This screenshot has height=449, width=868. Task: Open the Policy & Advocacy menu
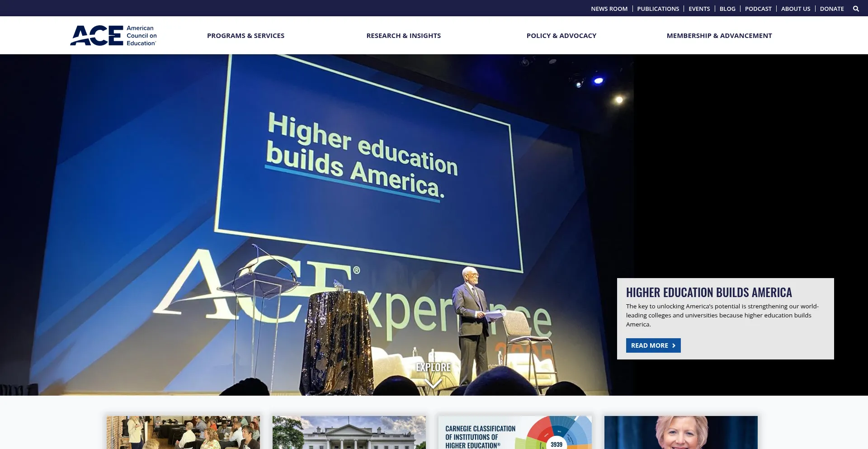[561, 36]
